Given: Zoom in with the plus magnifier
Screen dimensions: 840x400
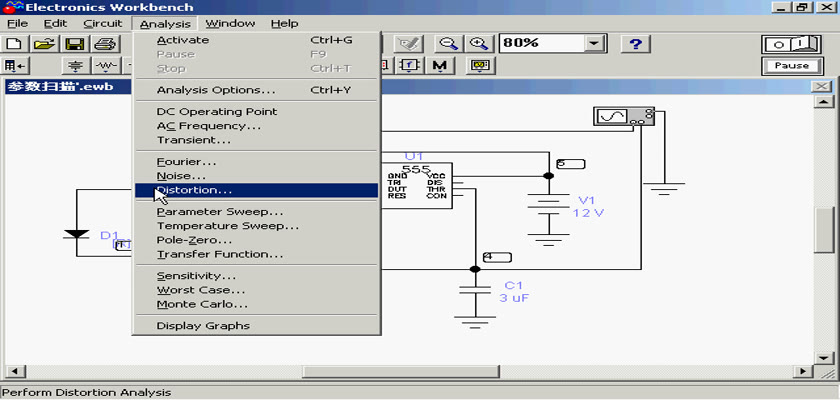Looking at the screenshot, I should (478, 43).
